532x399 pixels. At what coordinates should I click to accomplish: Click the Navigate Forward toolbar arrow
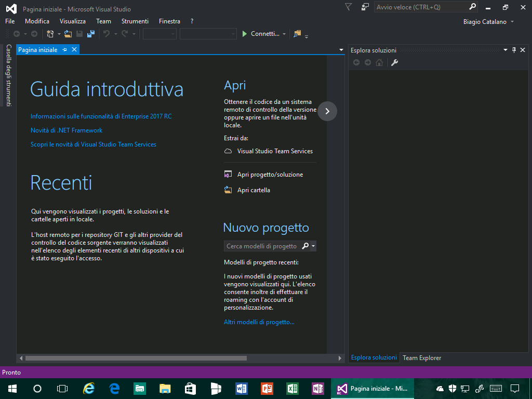coord(34,34)
